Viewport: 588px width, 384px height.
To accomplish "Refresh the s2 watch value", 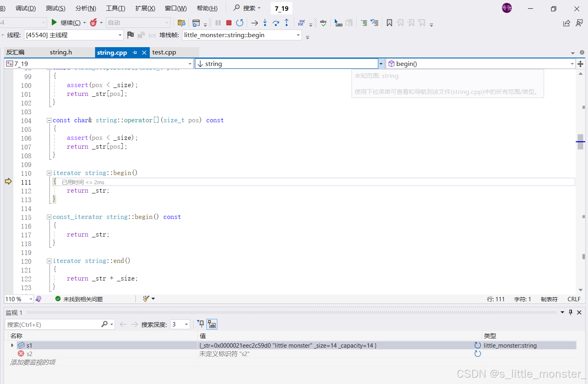I will [477, 354].
